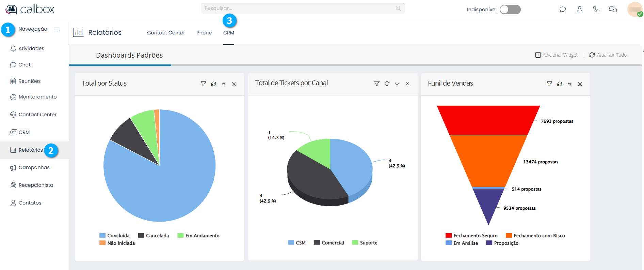This screenshot has width=644, height=270.
Task: Open the phone dialer icon in header
Action: point(596,10)
